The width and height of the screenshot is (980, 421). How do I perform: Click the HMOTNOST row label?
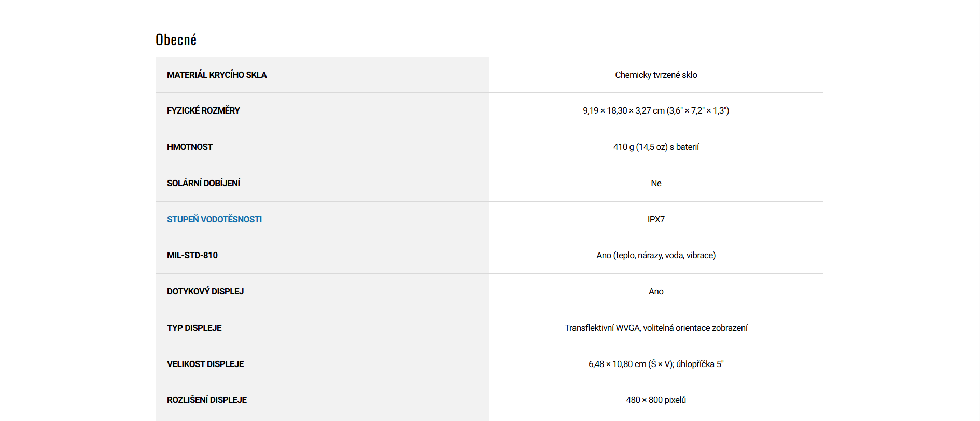pos(190,147)
